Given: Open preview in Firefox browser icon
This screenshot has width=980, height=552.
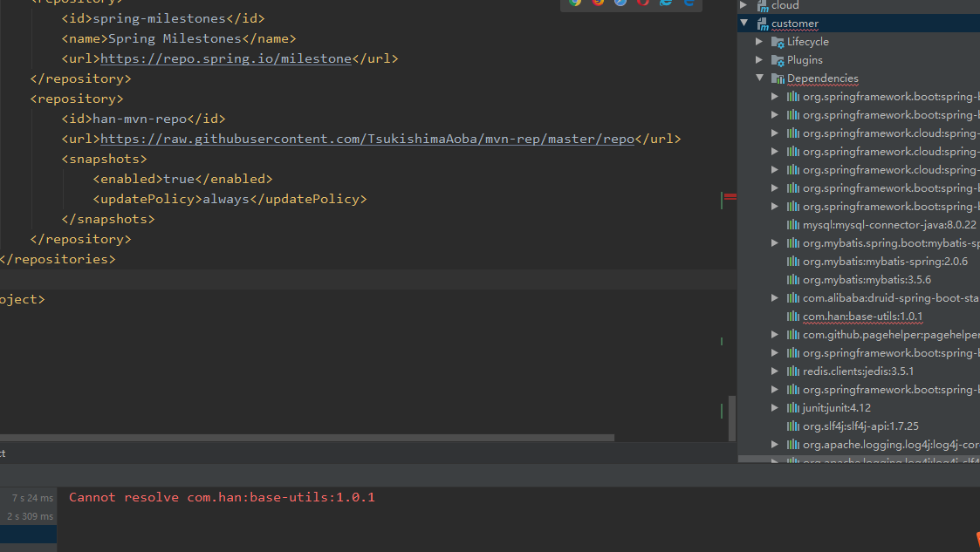Looking at the screenshot, I should [598, 3].
